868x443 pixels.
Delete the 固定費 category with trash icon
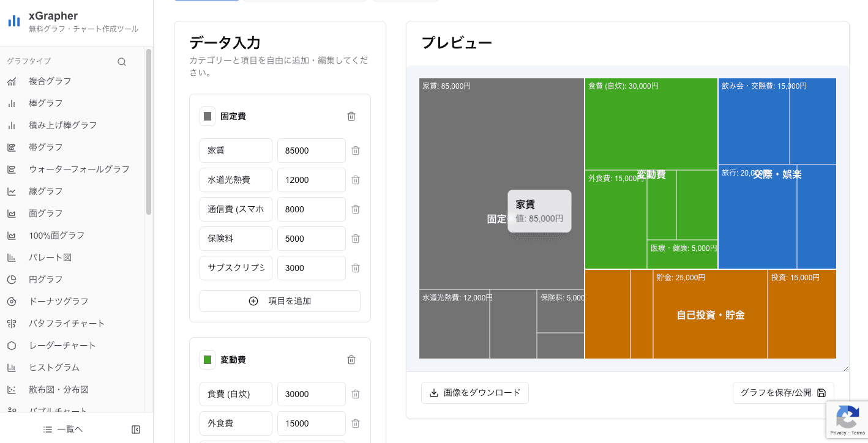351,116
